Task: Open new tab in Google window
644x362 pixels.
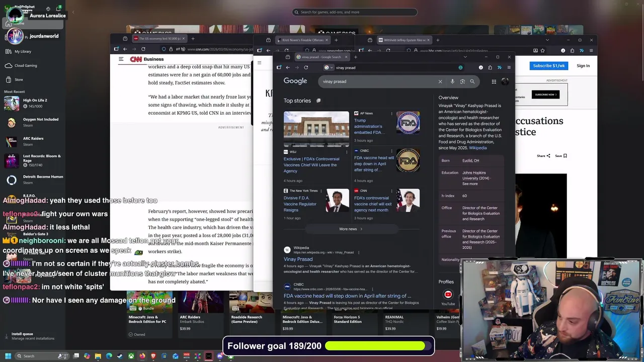Action: [356, 57]
